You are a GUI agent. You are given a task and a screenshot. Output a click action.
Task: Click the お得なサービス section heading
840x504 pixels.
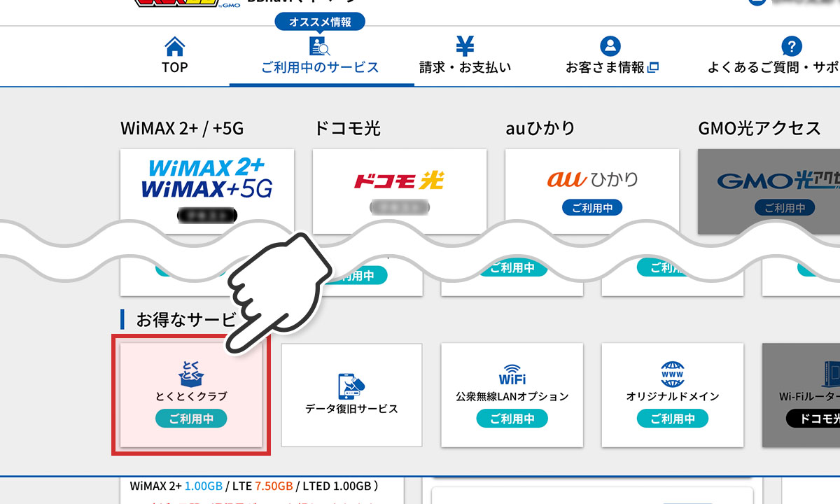[186, 320]
